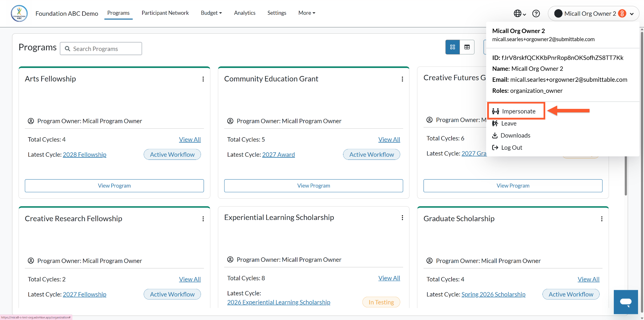The width and height of the screenshot is (644, 320).
Task: Click Graduate Scholarship Active Workflow badge
Action: pos(571,294)
